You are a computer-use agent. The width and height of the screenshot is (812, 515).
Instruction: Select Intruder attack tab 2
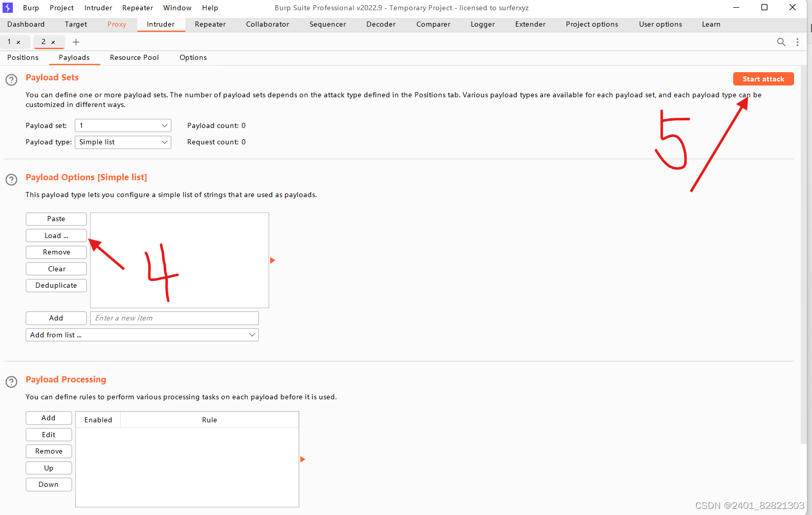pos(44,42)
